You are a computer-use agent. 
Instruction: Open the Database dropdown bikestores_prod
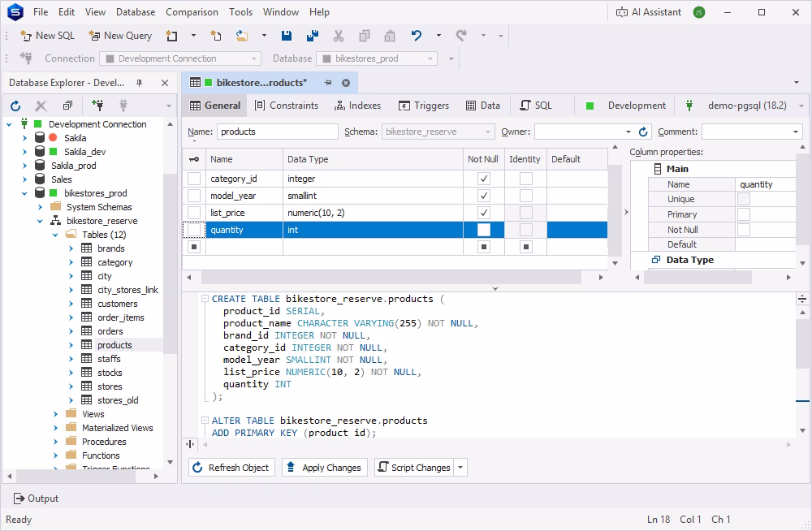430,58
